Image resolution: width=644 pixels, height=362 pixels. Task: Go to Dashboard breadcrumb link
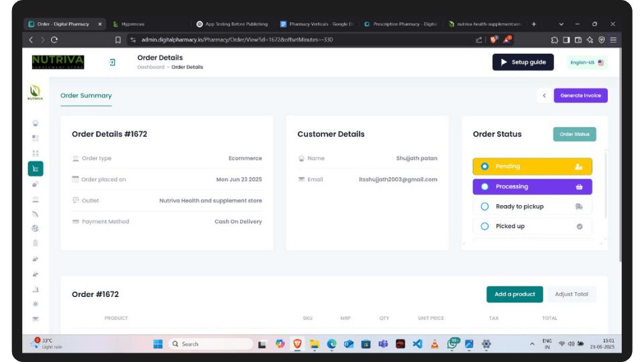point(151,67)
